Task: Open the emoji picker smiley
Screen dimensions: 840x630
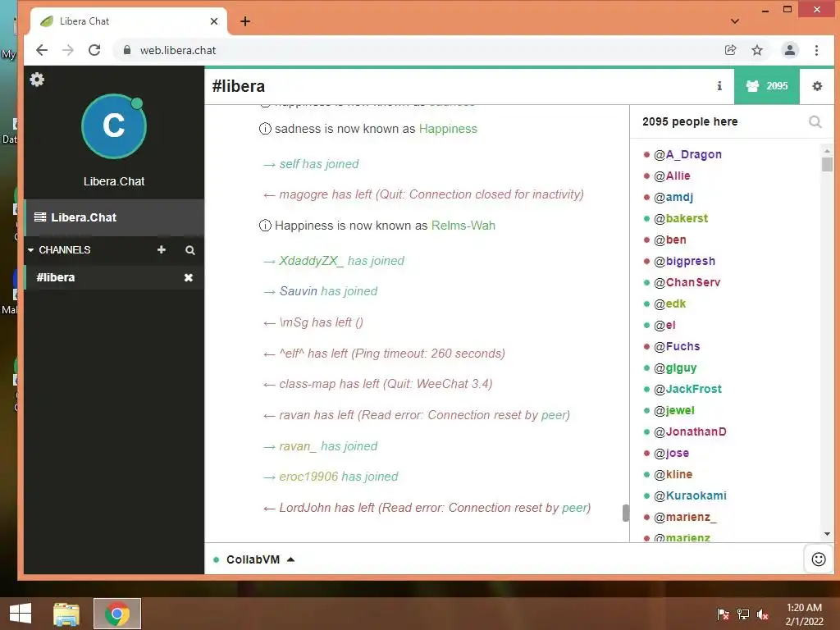Action: point(819,559)
